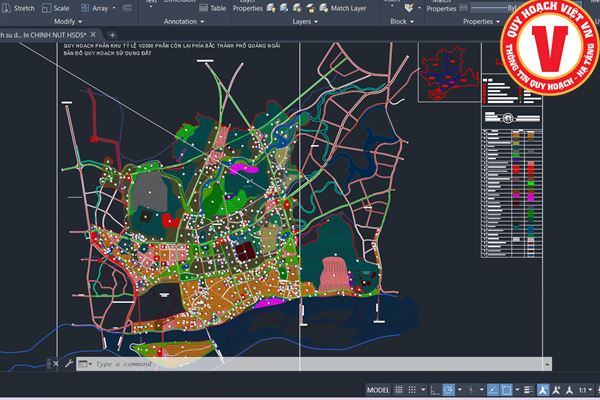Open a new drawing tab with plus
600x400 pixels.
[112, 35]
